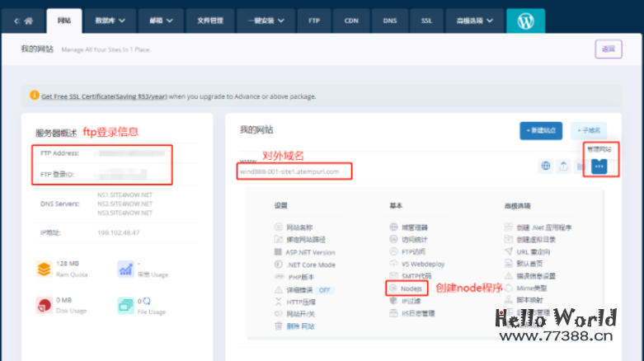
Task: Click the compress arrows icon for HTTP压缩
Action: tap(279, 302)
